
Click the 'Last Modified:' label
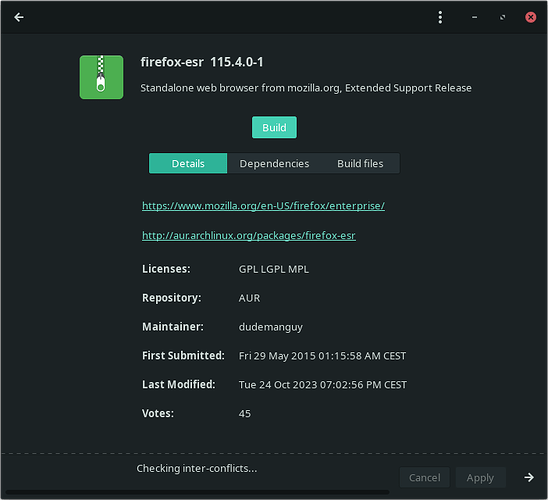pos(179,385)
